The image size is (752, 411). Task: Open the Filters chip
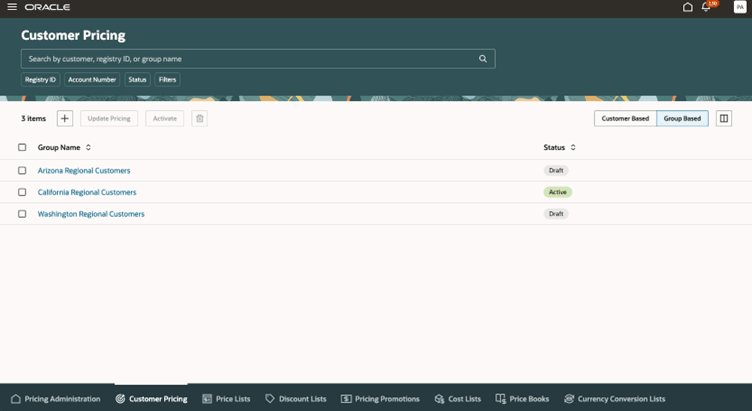167,80
